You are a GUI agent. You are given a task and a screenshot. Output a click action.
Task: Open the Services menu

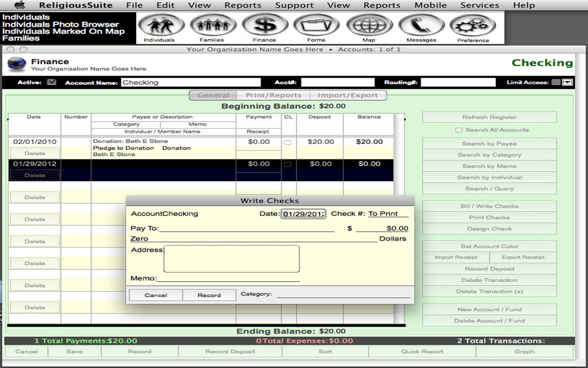pyautogui.click(x=480, y=5)
